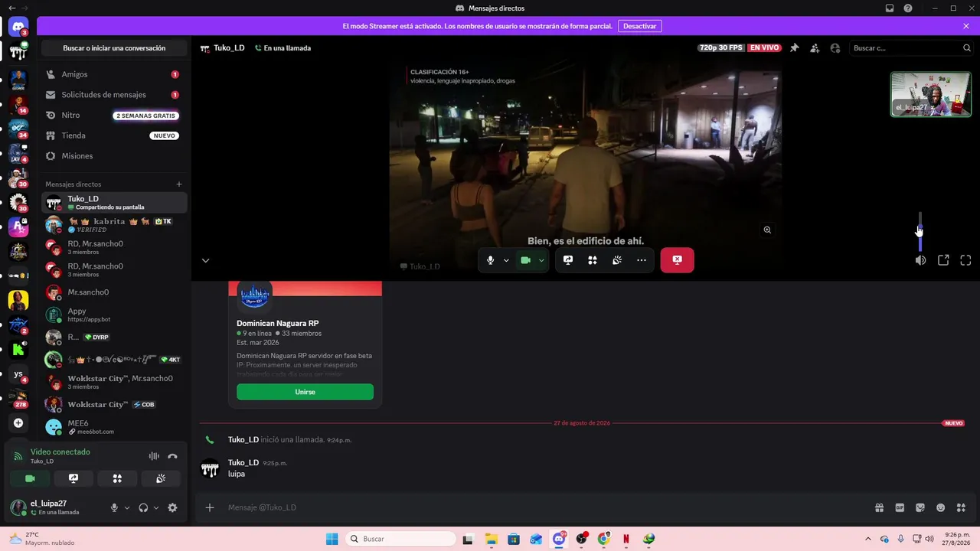Image resolution: width=980 pixels, height=551 pixels.
Task: Open Tienda in the sidebar
Action: tap(114, 135)
